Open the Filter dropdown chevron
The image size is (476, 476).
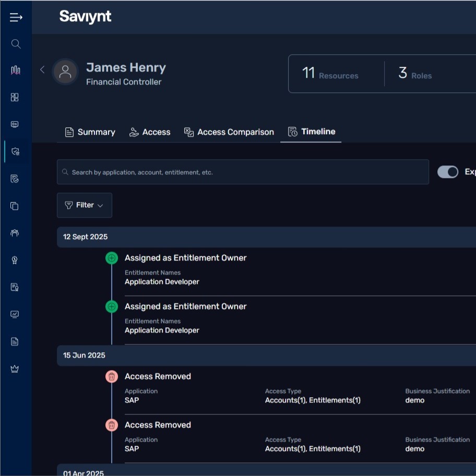pos(100,206)
